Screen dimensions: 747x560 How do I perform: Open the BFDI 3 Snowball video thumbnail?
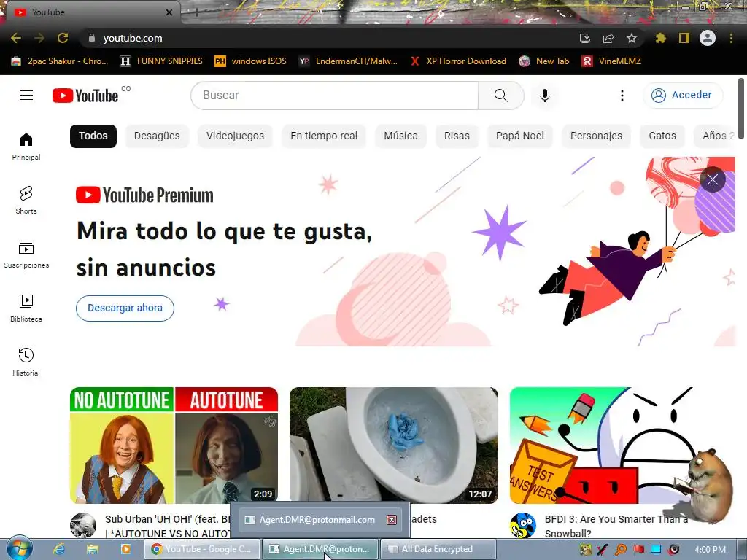[x=614, y=446]
